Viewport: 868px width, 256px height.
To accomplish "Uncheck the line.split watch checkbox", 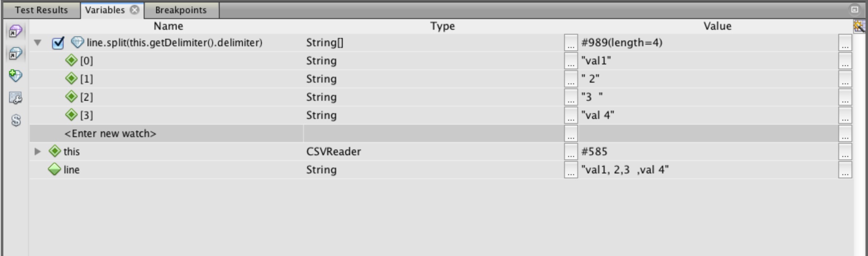I will click(x=58, y=43).
